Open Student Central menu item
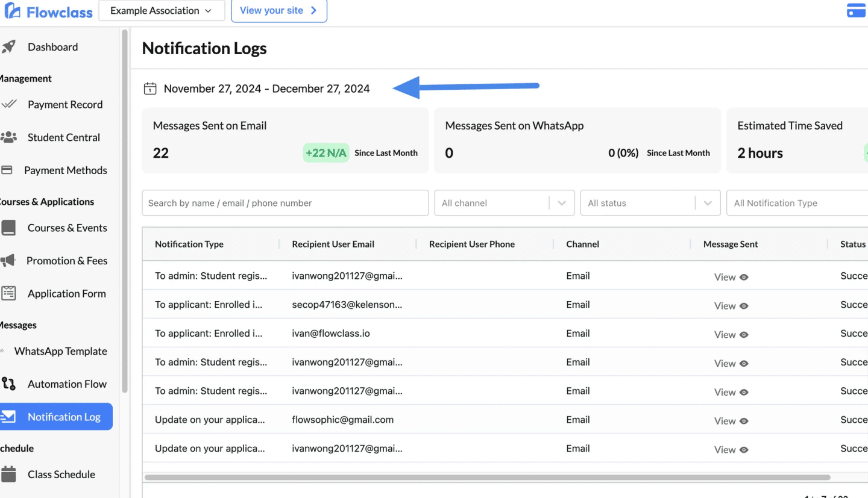This screenshot has height=498, width=868. (63, 137)
